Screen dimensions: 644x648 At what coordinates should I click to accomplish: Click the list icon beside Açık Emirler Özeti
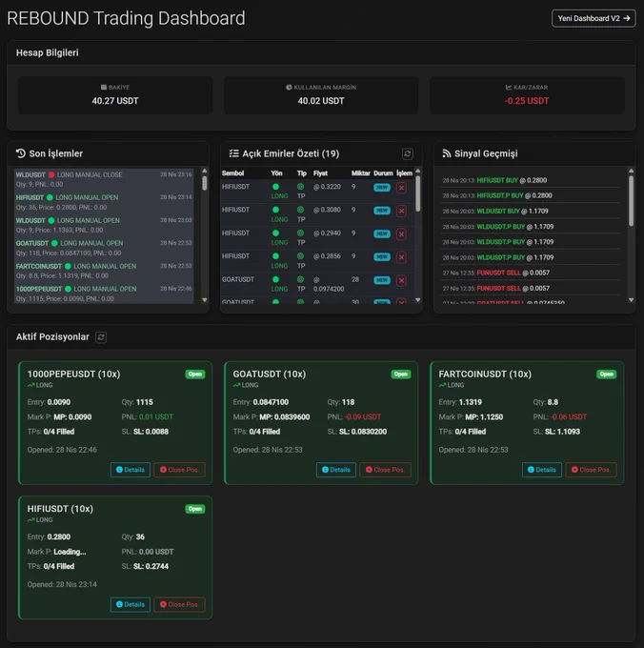click(x=233, y=153)
